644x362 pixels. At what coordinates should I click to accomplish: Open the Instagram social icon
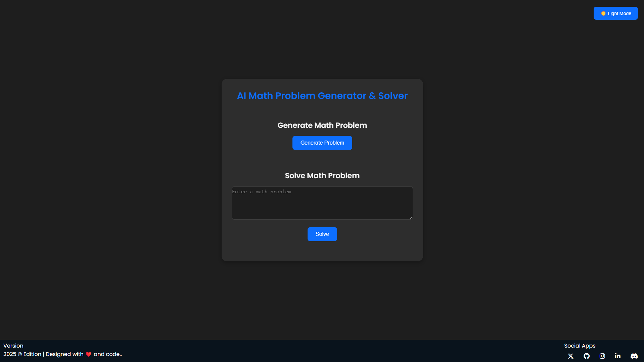point(602,356)
